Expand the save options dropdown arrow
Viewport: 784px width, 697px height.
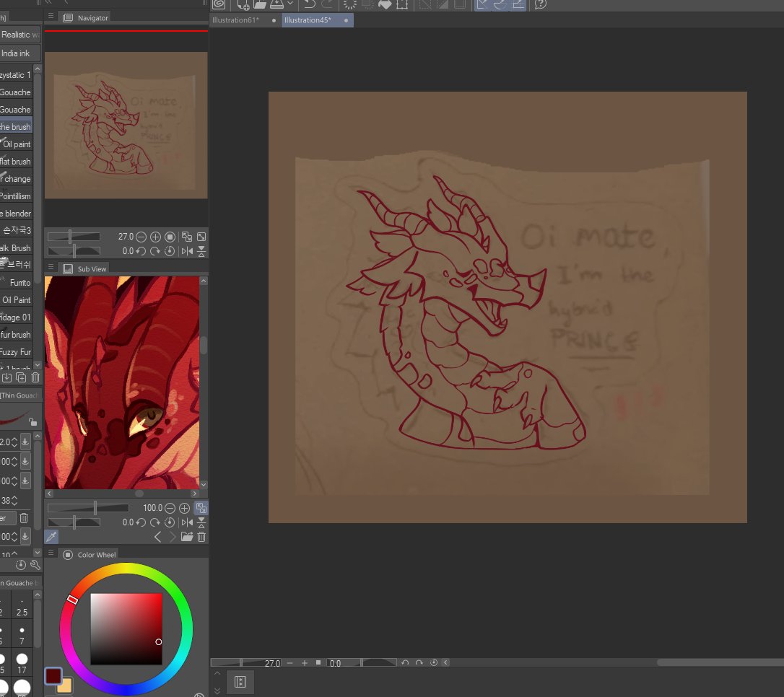point(290,4)
